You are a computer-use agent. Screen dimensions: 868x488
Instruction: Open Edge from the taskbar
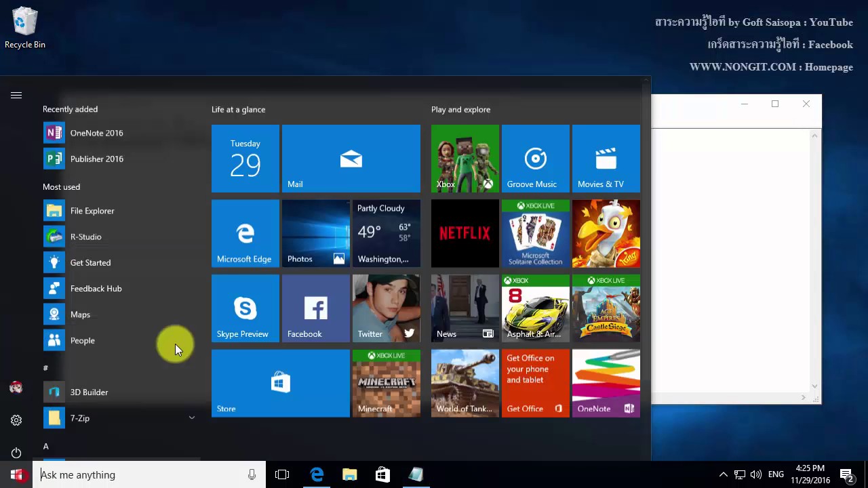tap(317, 474)
